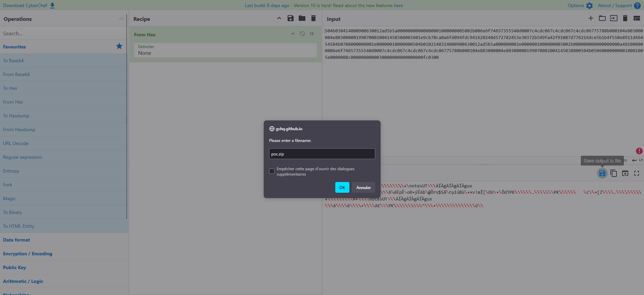Replace input with output icon

pos(625,173)
